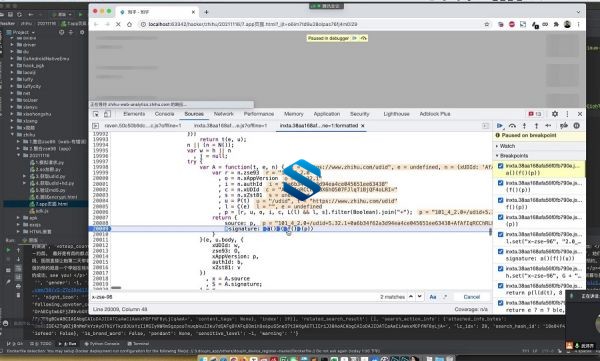Activate the inspect element picker

[96, 114]
